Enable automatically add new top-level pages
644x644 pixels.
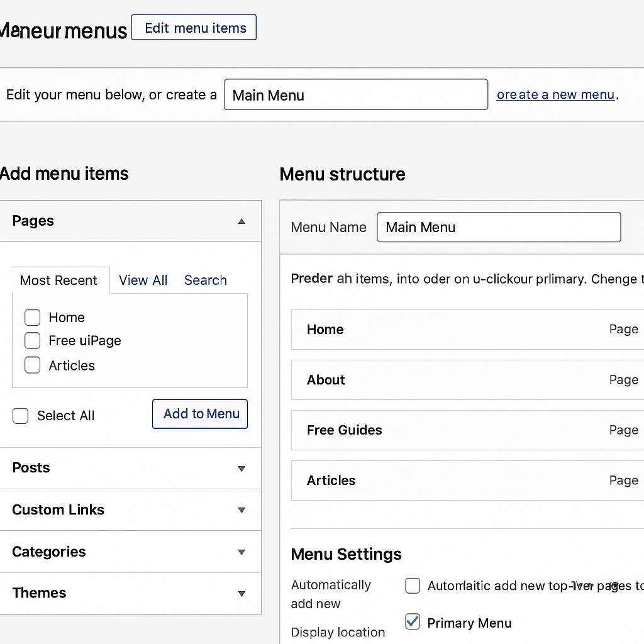tap(413, 586)
